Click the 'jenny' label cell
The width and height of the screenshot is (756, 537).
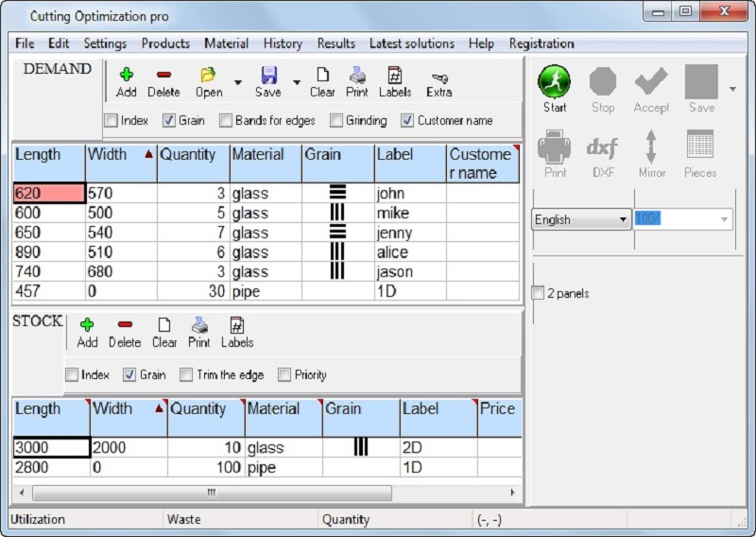click(410, 233)
